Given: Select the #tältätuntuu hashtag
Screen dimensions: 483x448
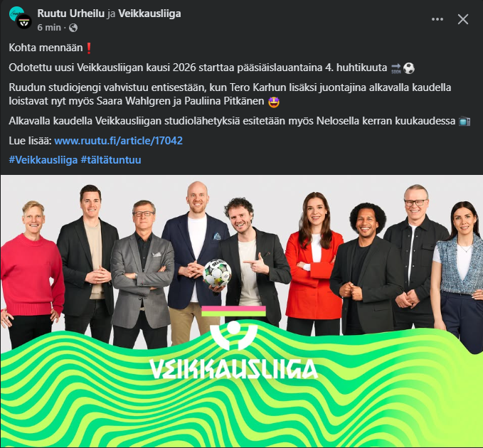Looking at the screenshot, I should [x=111, y=160].
